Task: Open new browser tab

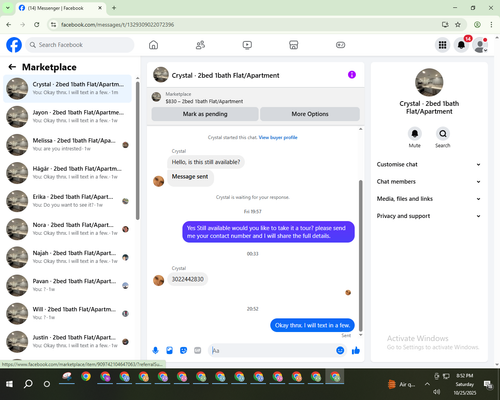Action: pyautogui.click(x=114, y=8)
